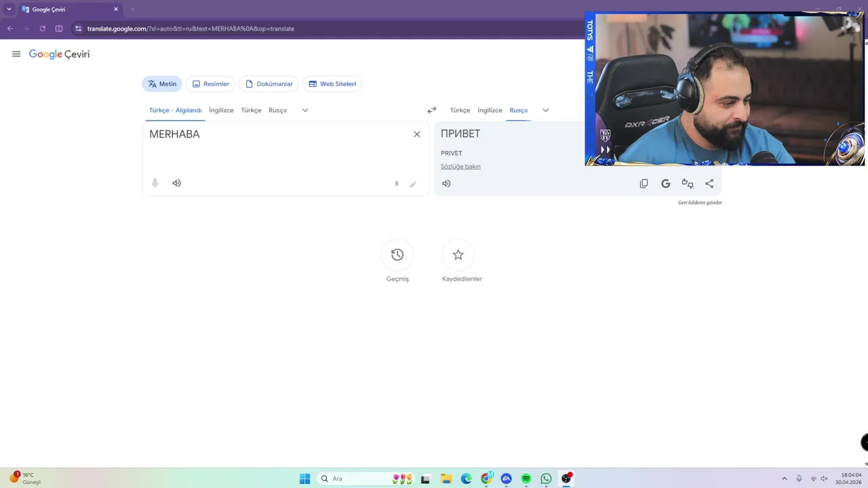The image size is (868, 488).
Task: Open the Windows Start menu
Action: point(305,479)
